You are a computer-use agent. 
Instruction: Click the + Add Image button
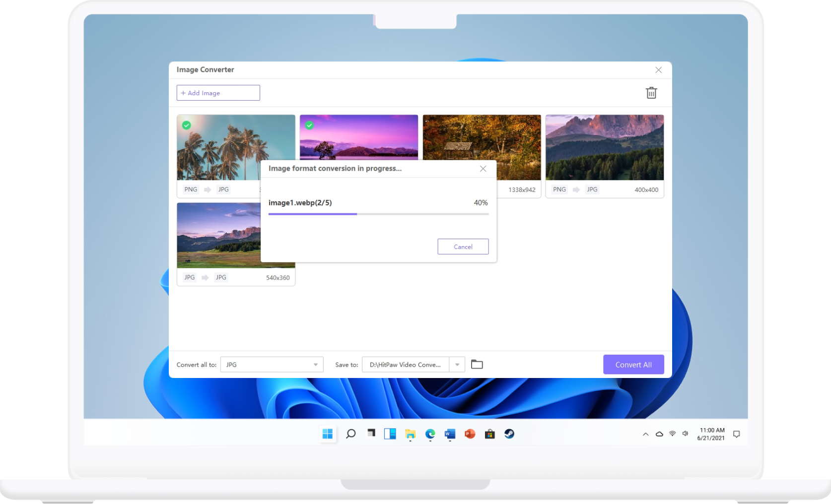pyautogui.click(x=218, y=93)
